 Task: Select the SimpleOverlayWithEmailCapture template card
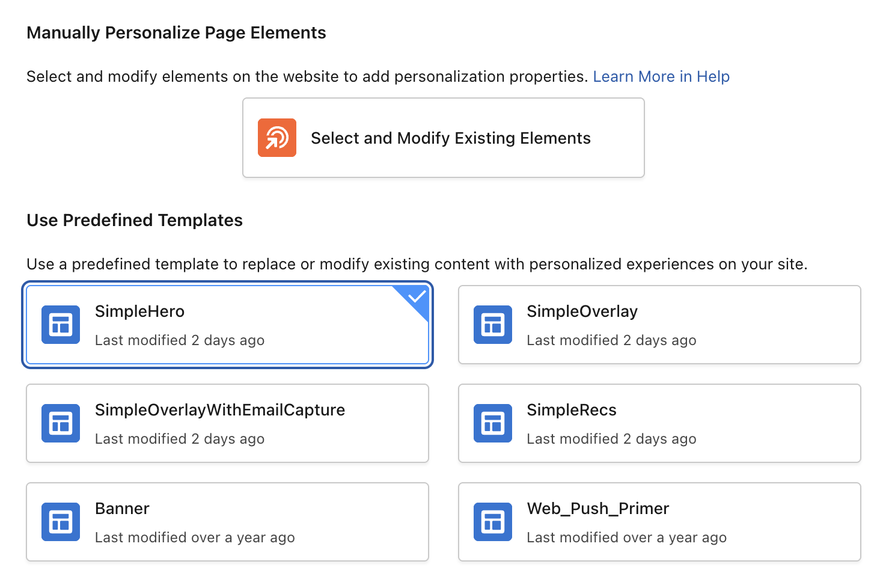tap(227, 423)
